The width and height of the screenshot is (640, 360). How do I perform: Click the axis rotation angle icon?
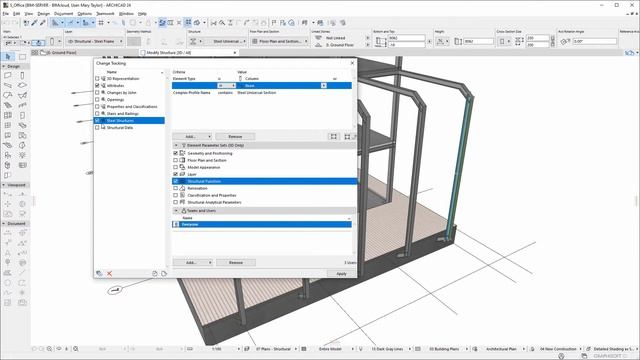[565, 41]
